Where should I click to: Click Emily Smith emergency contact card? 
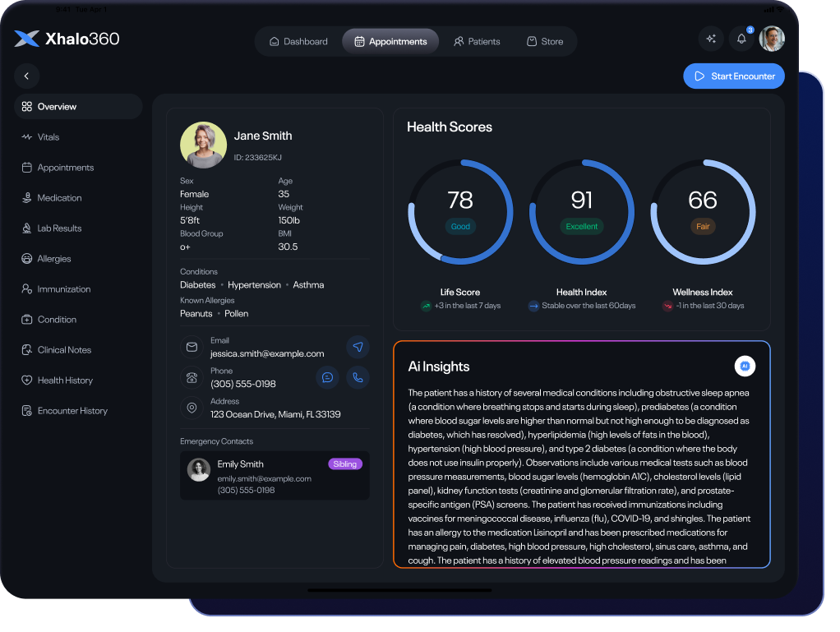click(275, 476)
